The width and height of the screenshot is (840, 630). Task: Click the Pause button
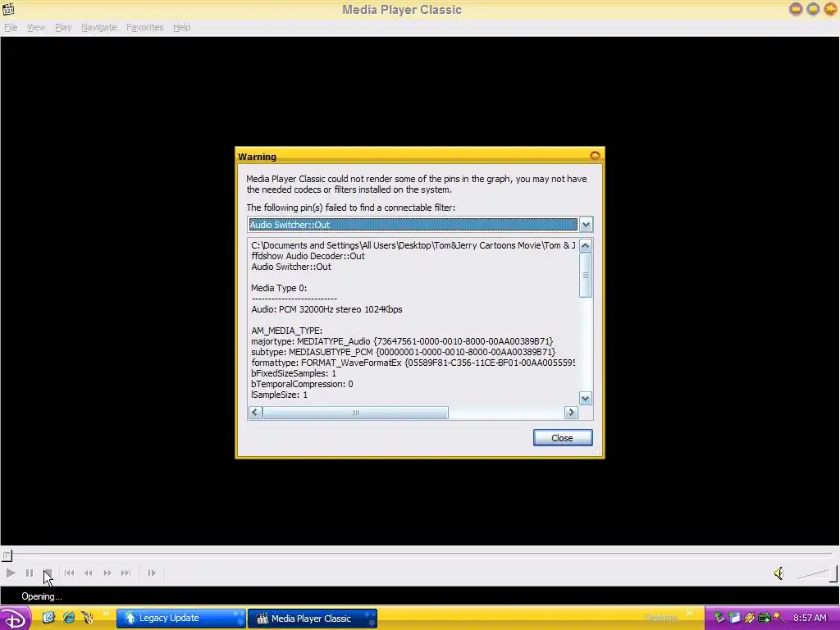(x=30, y=573)
